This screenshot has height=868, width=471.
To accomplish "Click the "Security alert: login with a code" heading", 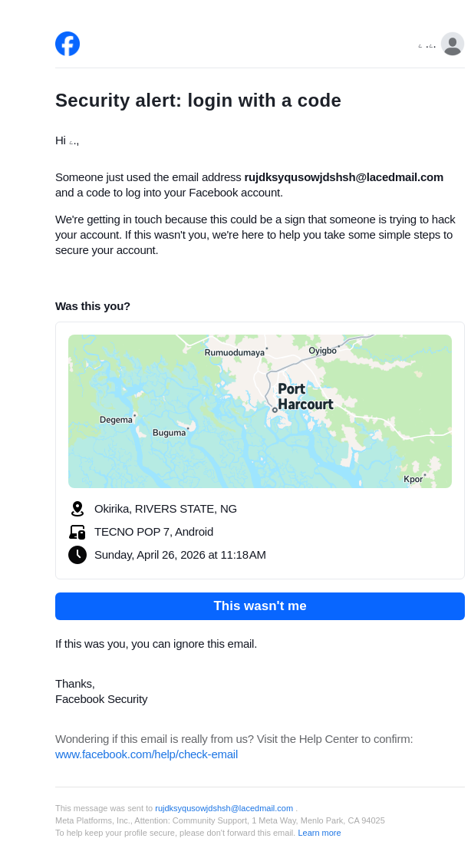I will click(198, 101).
